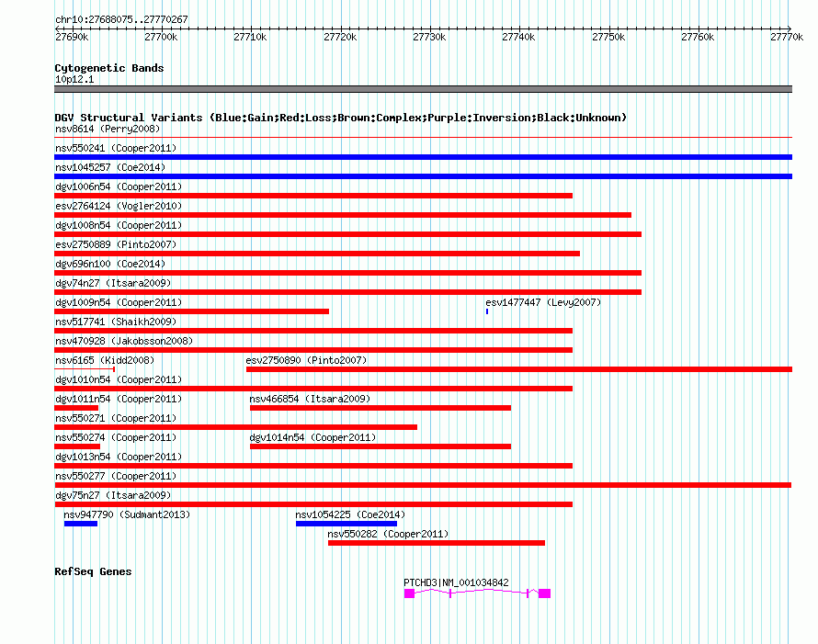Click dgv1013n54 (Cooper2011) variant label

(119, 457)
